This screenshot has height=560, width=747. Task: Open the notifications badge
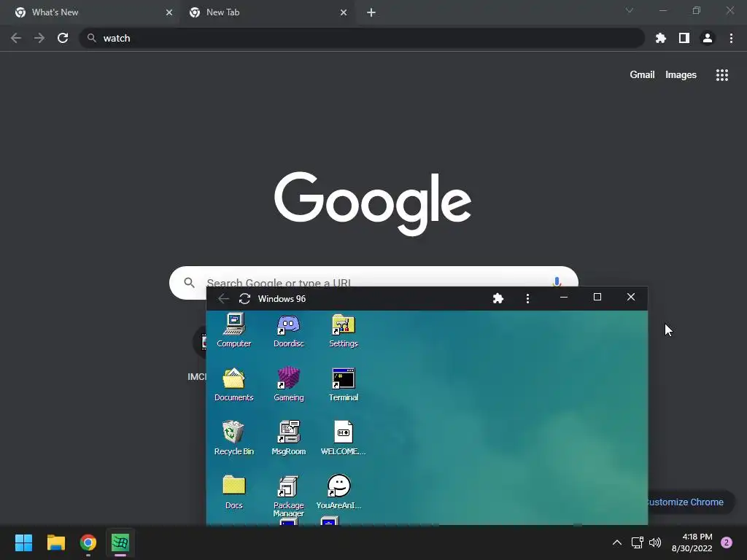coord(727,542)
